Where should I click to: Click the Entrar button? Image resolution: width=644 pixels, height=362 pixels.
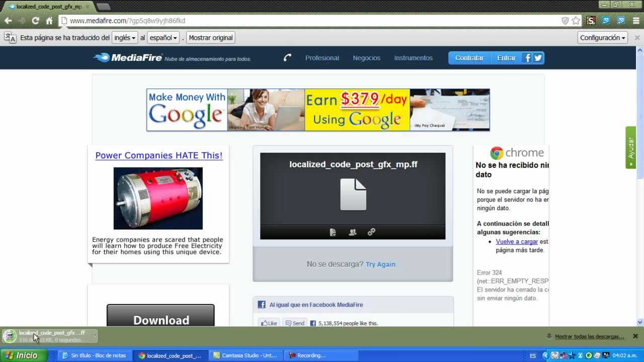coord(506,58)
